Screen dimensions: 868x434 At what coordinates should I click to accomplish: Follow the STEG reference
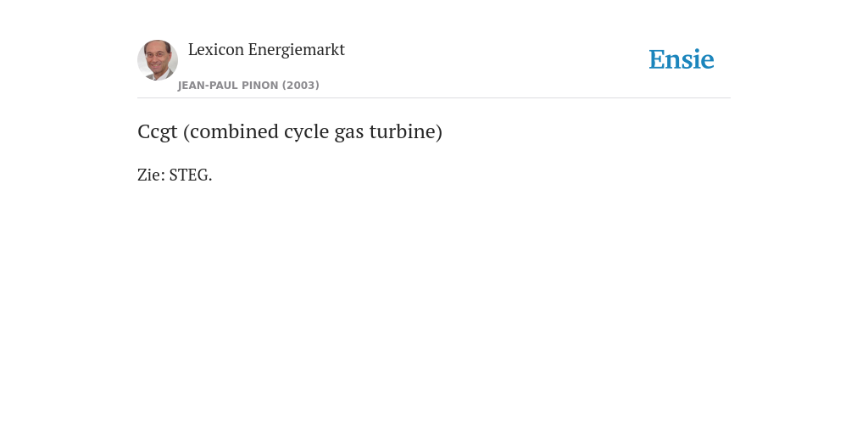191,175
